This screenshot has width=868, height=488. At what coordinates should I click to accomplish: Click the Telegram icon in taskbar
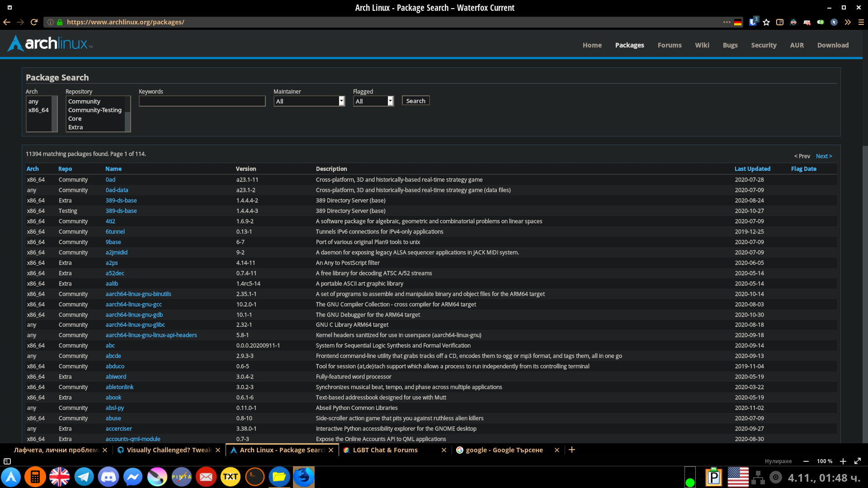(84, 476)
